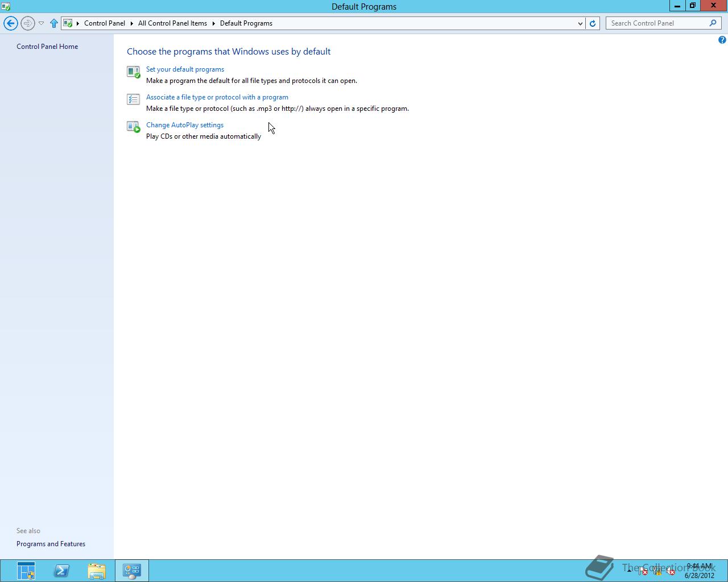Launch PowerShell from the taskbar
The width and height of the screenshot is (728, 582).
click(61, 571)
